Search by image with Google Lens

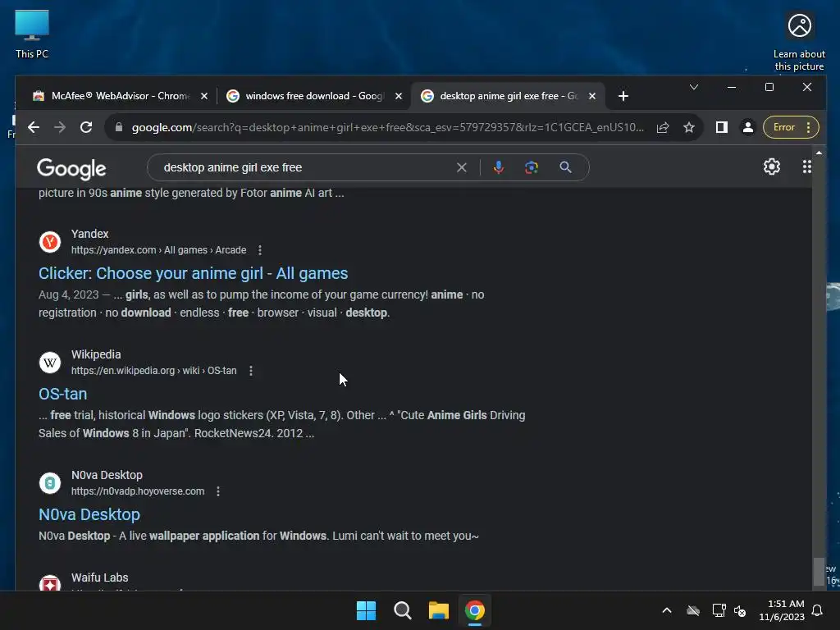click(x=532, y=167)
